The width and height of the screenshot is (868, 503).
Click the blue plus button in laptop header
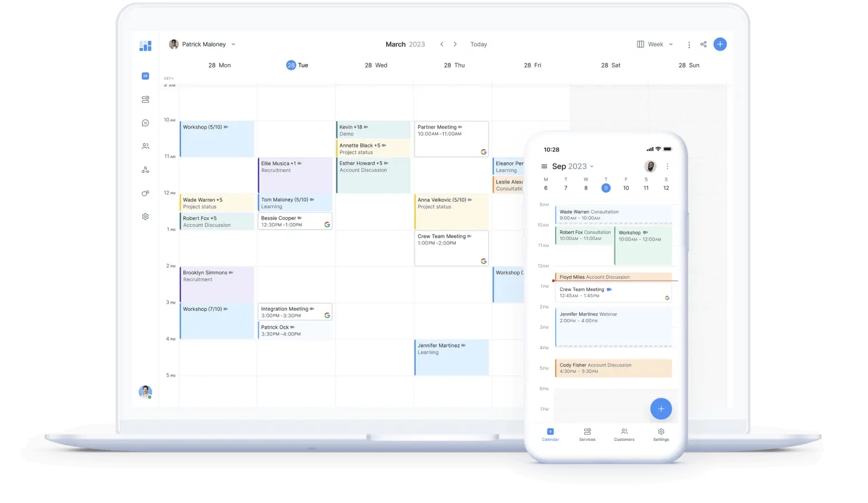pos(720,44)
